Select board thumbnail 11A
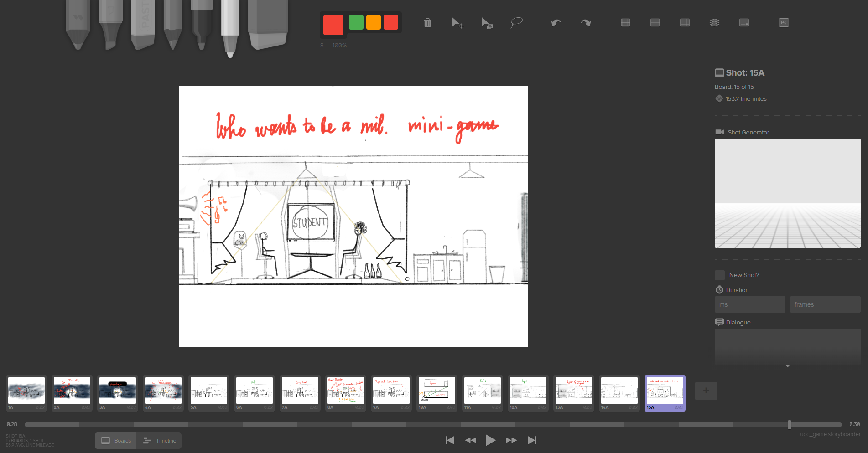The image size is (868, 453). click(x=483, y=393)
